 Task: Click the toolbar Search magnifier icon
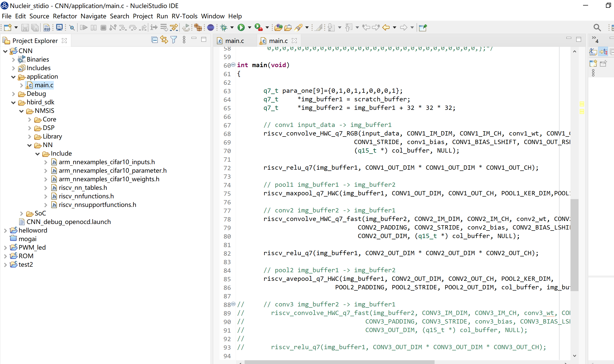(597, 27)
